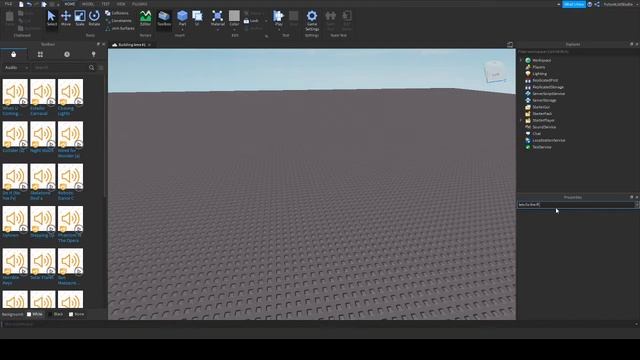Click the undo arrow in title bar
Image resolution: width=640 pixels, height=360 pixels.
click(29, 4)
